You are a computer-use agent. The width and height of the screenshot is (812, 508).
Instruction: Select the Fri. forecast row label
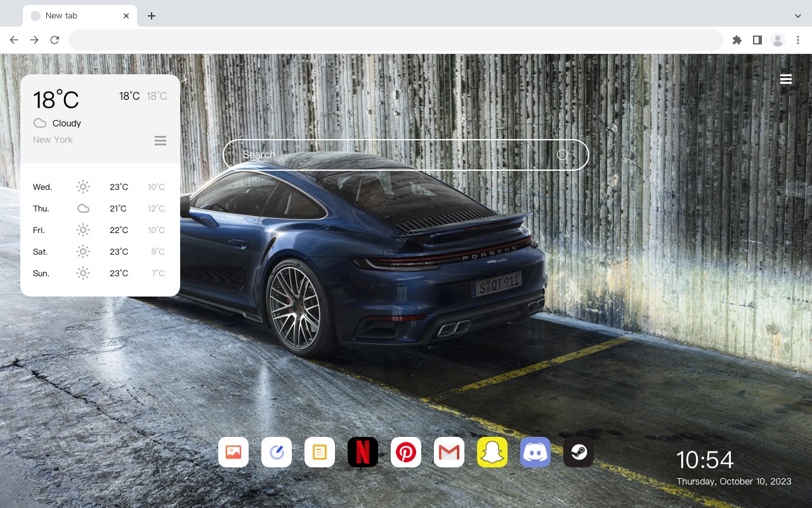39,230
